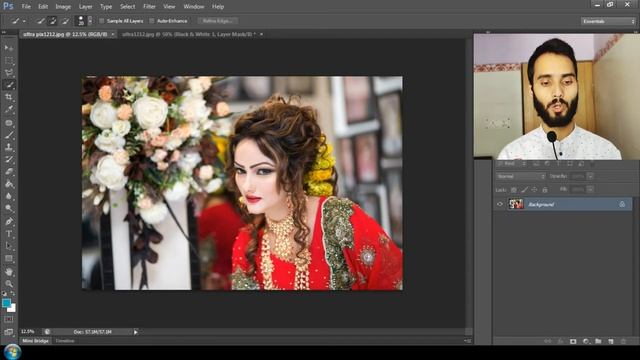Select the Brush tool

point(9,135)
